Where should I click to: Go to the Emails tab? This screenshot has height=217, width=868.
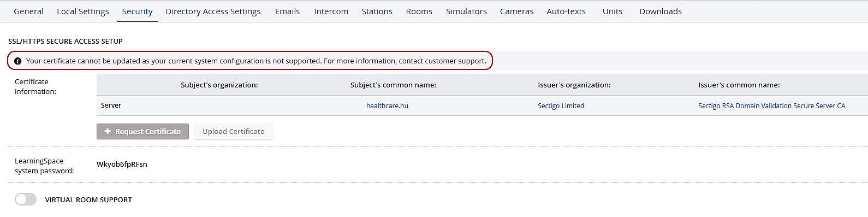pos(287,11)
